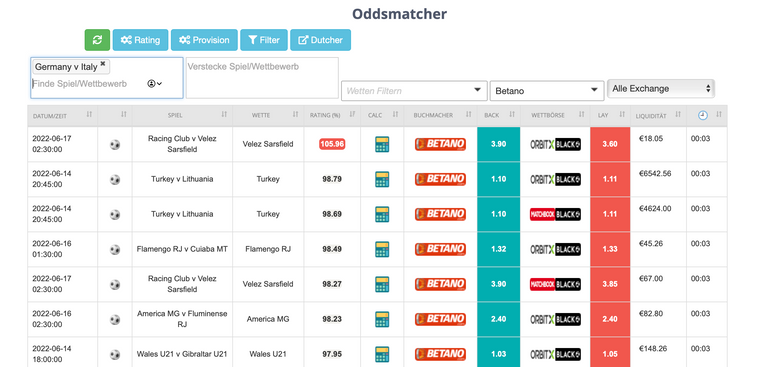Click Betano logo in Wales U21 row
Screen dimensions: 760x367
(x=440, y=354)
